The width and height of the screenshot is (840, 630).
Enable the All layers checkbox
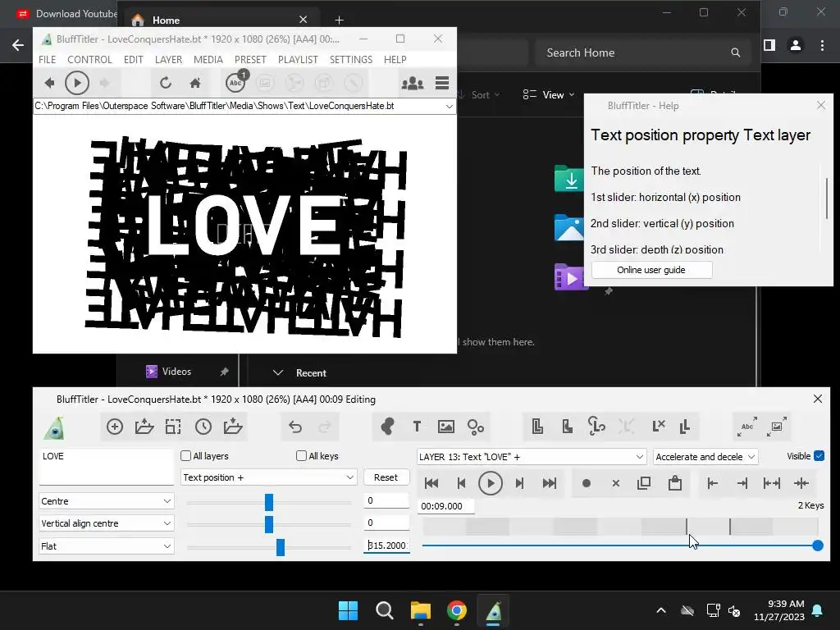point(186,456)
